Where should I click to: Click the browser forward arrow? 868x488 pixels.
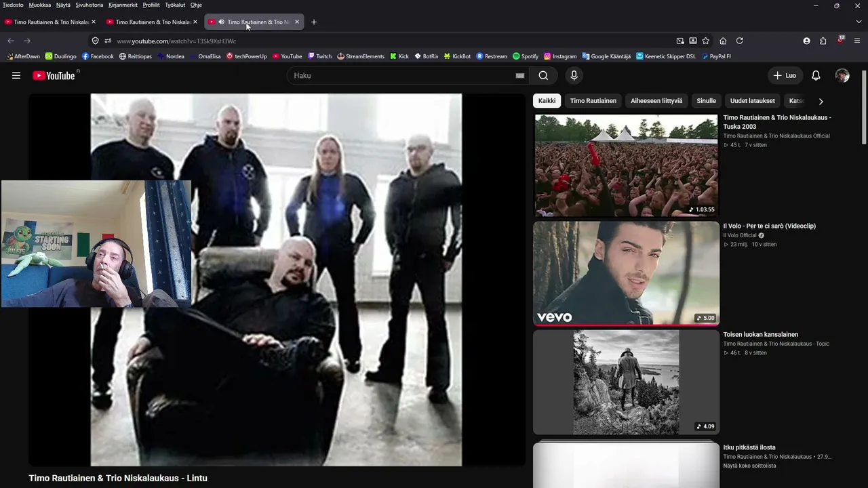click(x=27, y=41)
